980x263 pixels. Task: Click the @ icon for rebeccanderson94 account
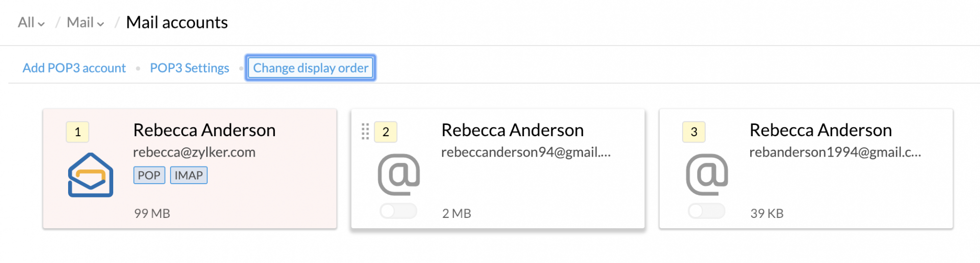coord(399,174)
